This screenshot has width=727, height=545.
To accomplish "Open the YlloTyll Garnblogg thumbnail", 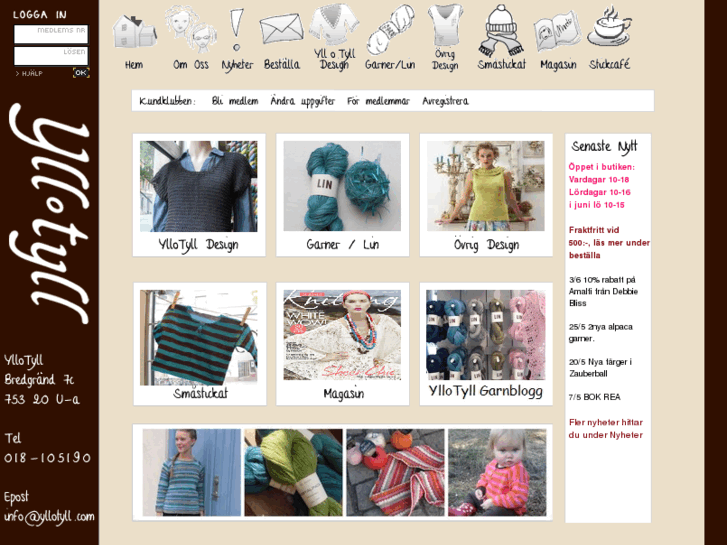I will coord(486,344).
